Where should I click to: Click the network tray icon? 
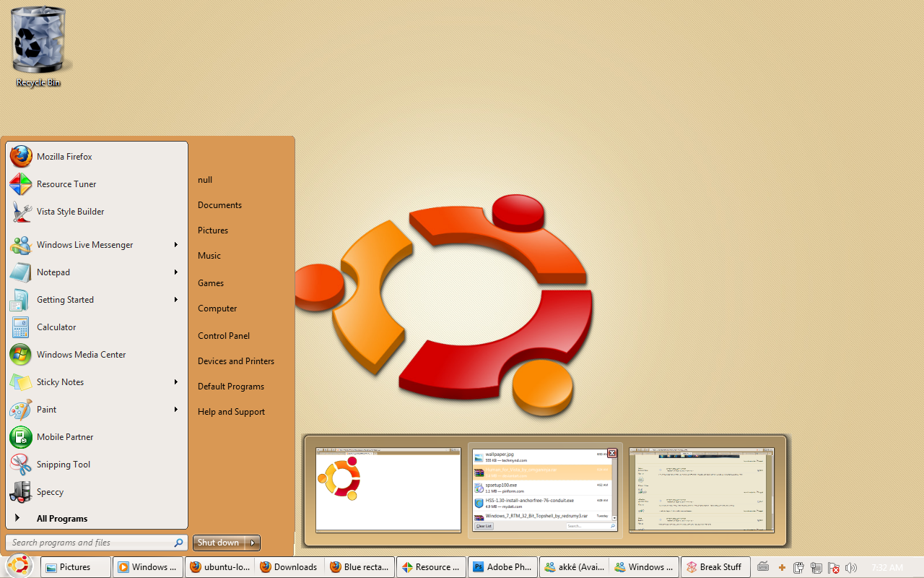click(x=816, y=568)
